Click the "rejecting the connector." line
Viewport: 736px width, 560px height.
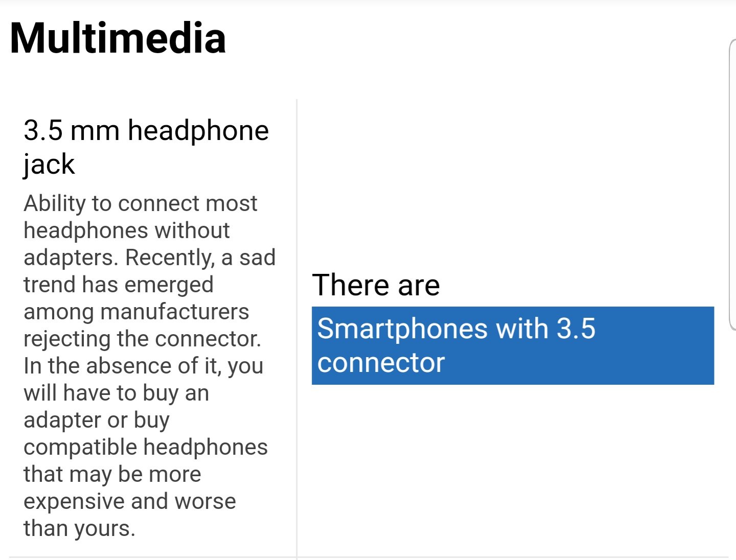click(x=142, y=339)
